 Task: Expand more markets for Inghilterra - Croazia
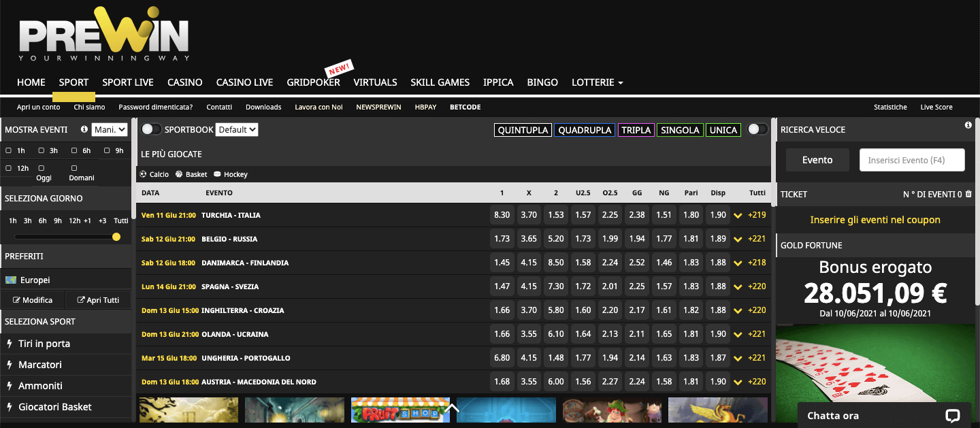[738, 311]
